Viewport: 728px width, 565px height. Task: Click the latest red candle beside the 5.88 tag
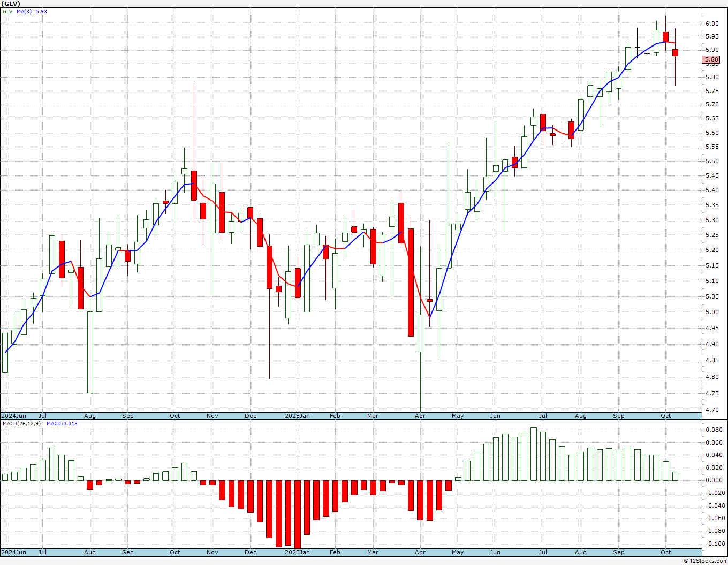676,52
